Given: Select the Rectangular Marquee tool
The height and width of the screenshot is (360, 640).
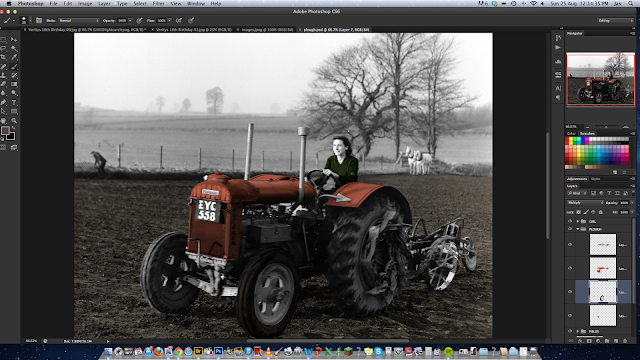Looking at the screenshot, I should [x=4, y=40].
